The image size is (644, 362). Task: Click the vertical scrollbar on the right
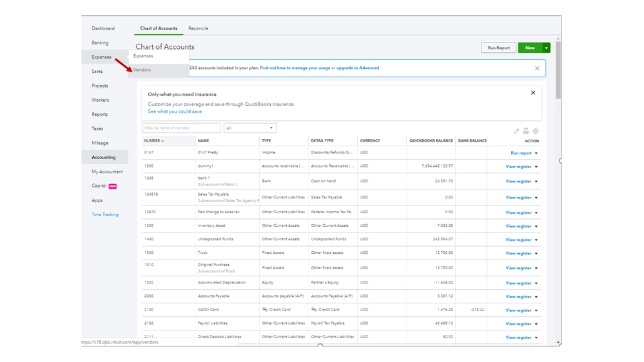[558, 71]
